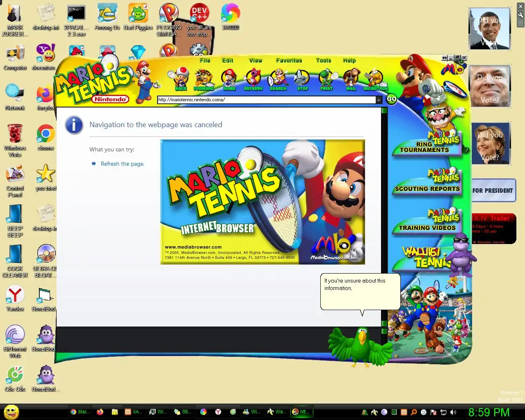Select the 2PACAL 2.3 exe icon

tap(76, 21)
